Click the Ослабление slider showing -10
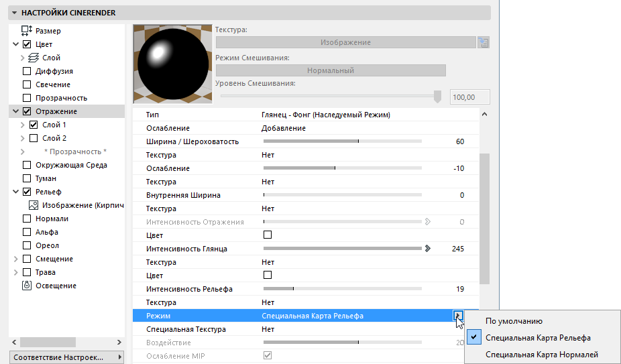Image resolution: width=621 pixels, height=364 pixels. coord(343,168)
